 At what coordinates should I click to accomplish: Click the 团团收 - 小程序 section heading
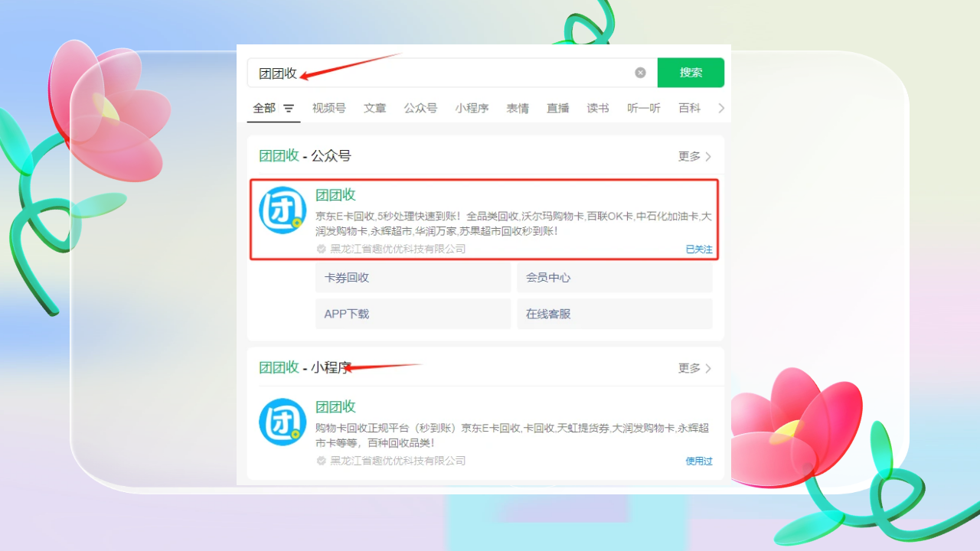[x=305, y=367]
